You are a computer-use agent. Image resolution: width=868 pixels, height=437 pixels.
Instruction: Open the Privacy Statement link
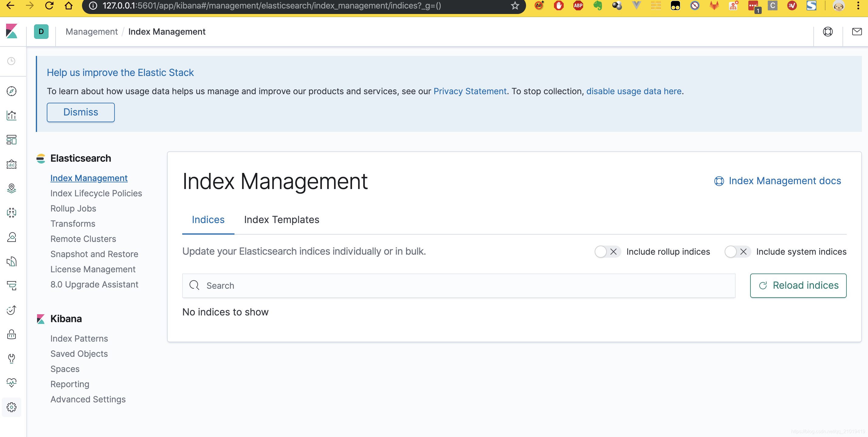point(470,91)
